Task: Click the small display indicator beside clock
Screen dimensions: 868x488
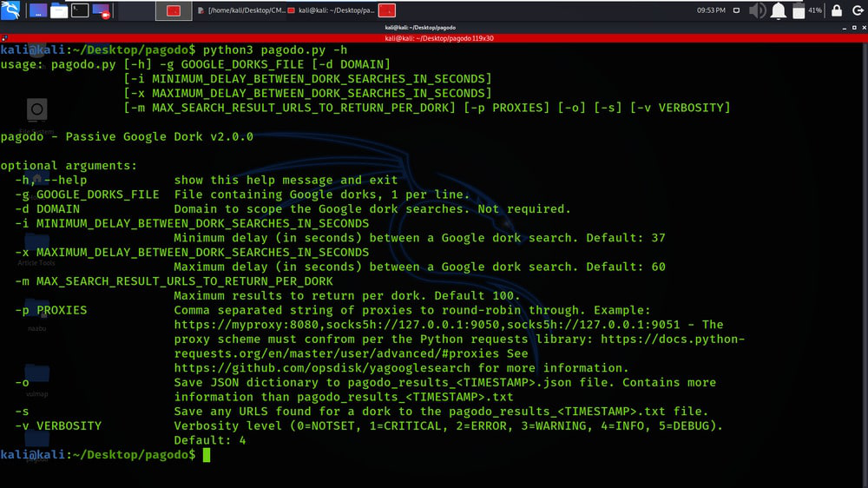Action: pos(736,10)
